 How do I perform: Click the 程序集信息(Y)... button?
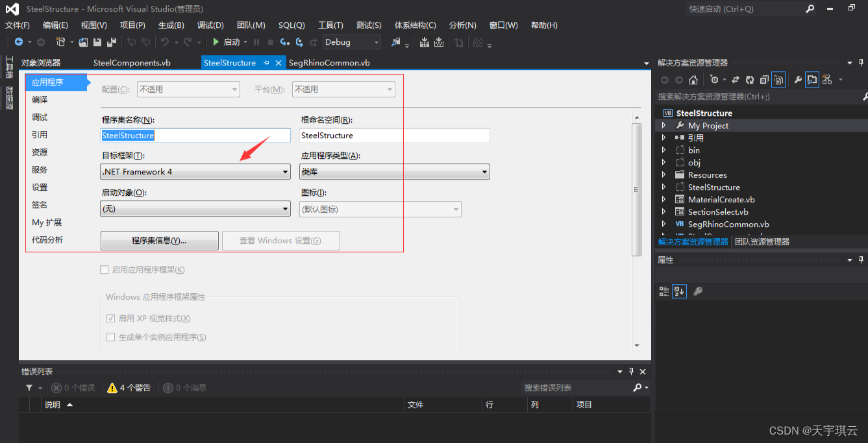pos(159,241)
